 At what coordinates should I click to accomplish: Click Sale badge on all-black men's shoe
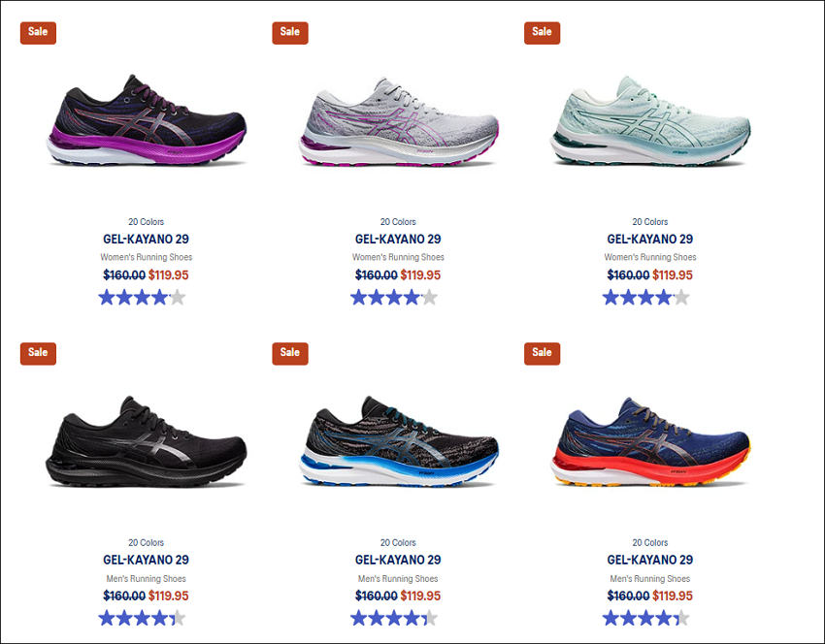(x=38, y=353)
